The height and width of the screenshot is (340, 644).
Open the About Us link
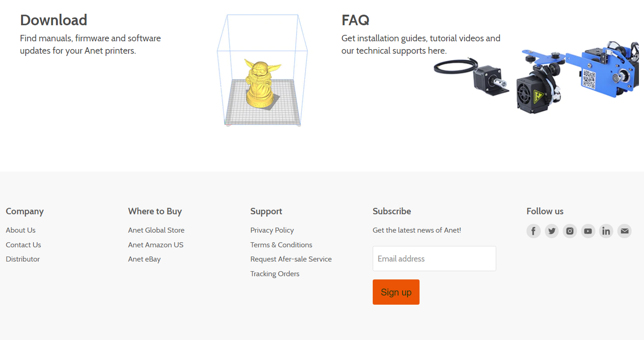21,230
